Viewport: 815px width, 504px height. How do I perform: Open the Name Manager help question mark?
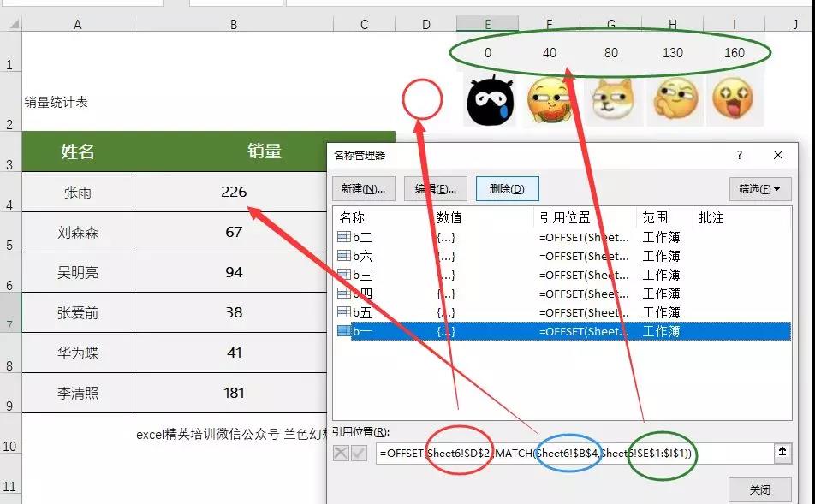[x=739, y=155]
